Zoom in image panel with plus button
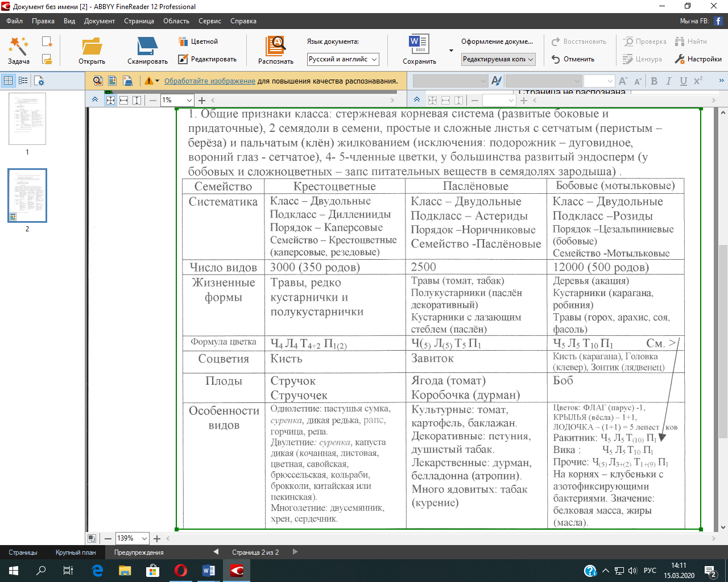Image resolution: width=728 pixels, height=582 pixels. point(202,100)
